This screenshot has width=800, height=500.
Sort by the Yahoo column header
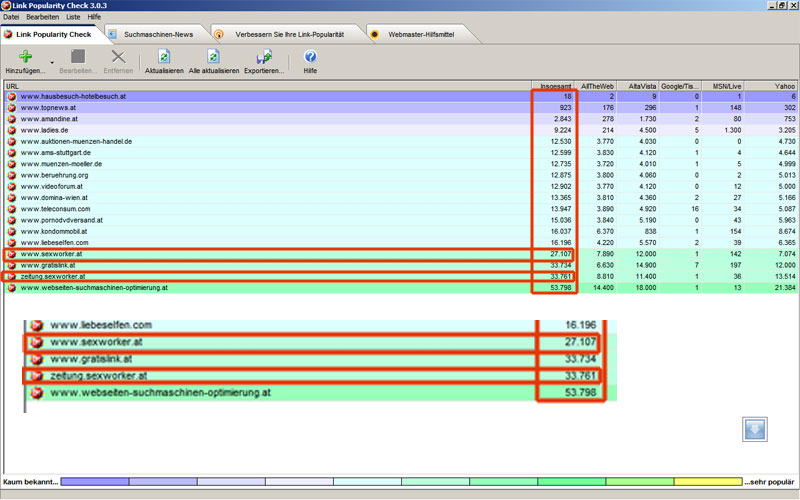click(x=770, y=86)
